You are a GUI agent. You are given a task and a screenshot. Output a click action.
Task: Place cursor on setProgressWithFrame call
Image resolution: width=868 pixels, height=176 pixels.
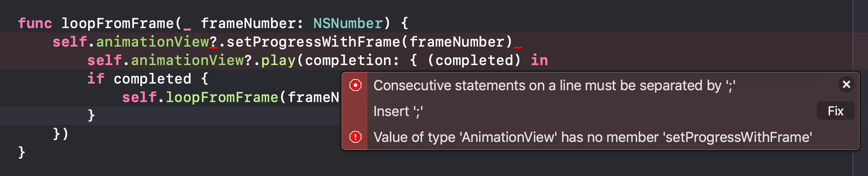click(x=313, y=42)
